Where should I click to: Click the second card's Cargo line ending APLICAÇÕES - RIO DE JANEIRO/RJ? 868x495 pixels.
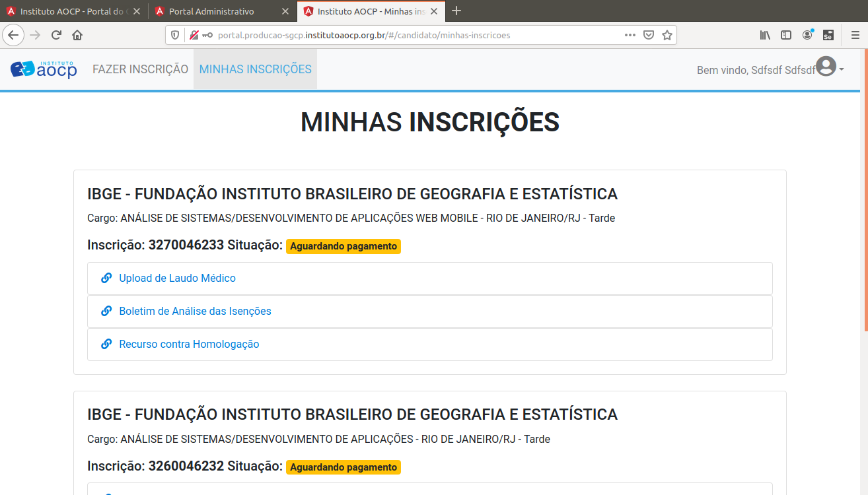pos(318,439)
